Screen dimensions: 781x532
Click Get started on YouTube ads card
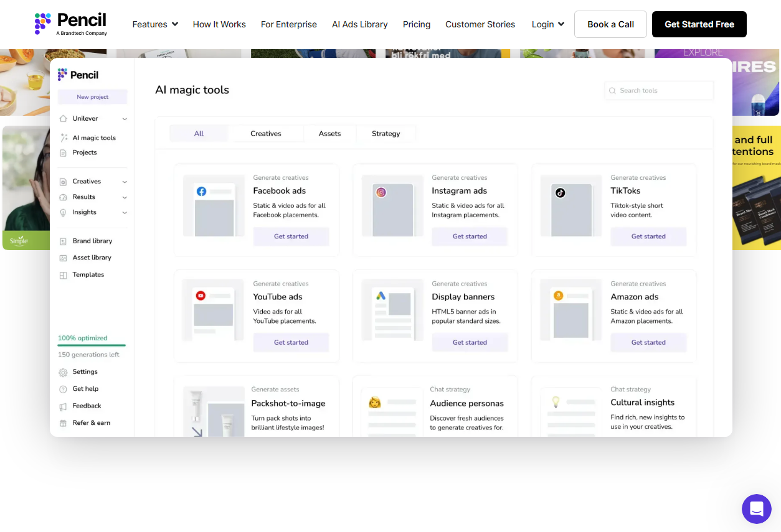tap(291, 342)
